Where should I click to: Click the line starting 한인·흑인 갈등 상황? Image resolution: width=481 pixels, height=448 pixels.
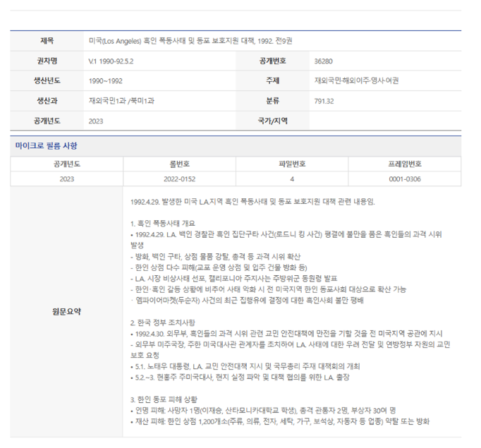pos(268,289)
